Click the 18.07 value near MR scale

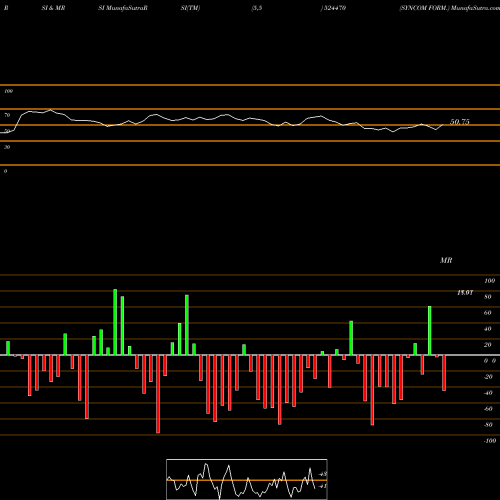coord(465,293)
